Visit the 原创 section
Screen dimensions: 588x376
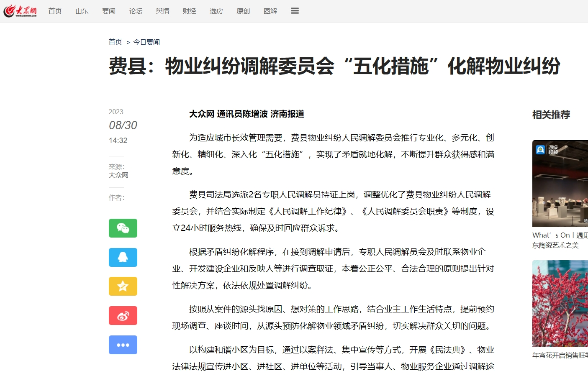[x=243, y=11]
